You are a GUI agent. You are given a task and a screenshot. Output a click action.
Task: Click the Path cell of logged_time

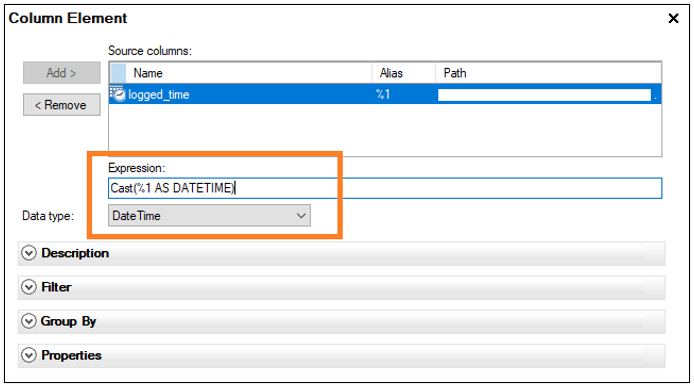(544, 95)
